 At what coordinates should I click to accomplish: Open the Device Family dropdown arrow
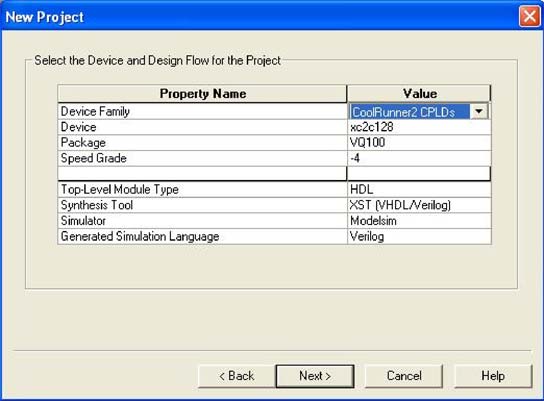point(479,112)
